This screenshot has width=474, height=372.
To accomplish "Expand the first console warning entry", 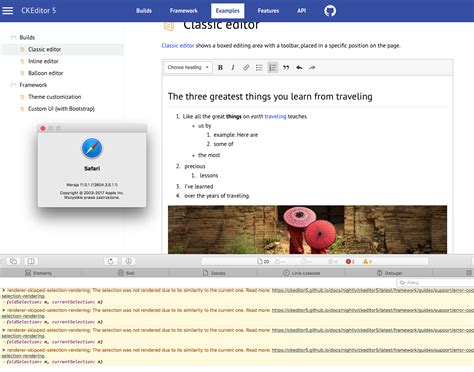I will [x=4, y=290].
